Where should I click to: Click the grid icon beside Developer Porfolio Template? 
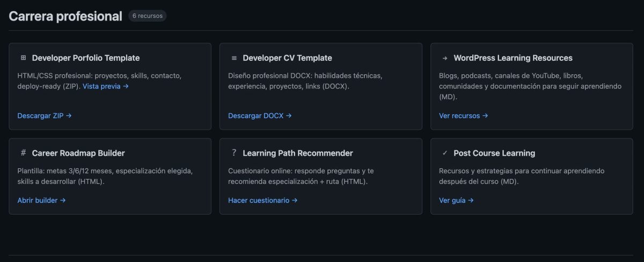(x=23, y=58)
